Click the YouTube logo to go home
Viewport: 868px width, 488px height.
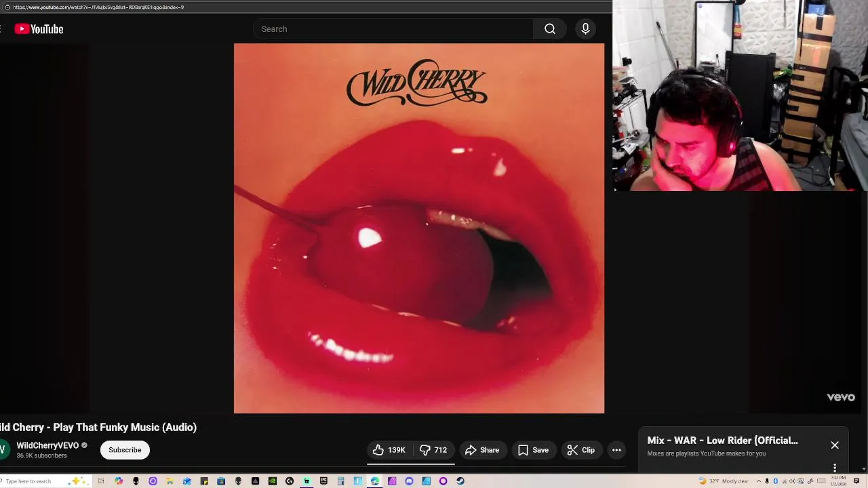39,29
